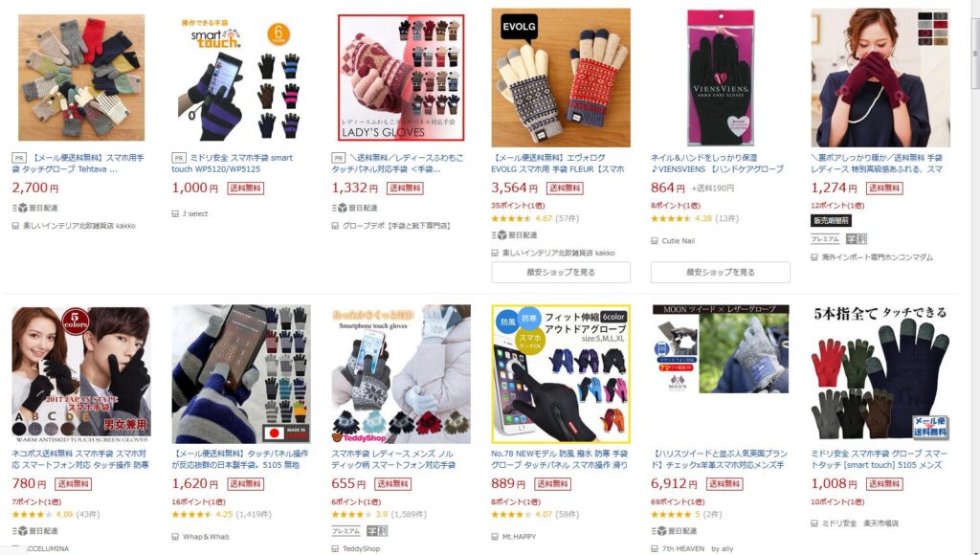Open the VIENSVIENS hand care glove title
Screen dimensions: 980x555
click(717, 164)
